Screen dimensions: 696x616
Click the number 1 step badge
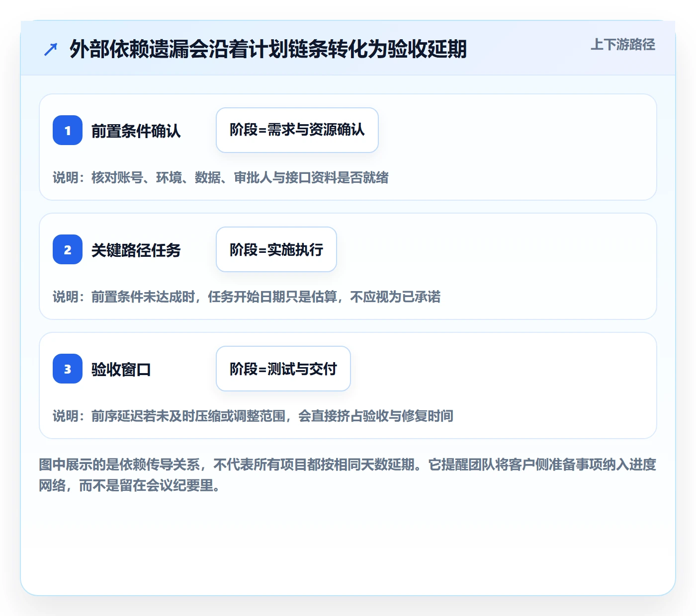click(68, 130)
